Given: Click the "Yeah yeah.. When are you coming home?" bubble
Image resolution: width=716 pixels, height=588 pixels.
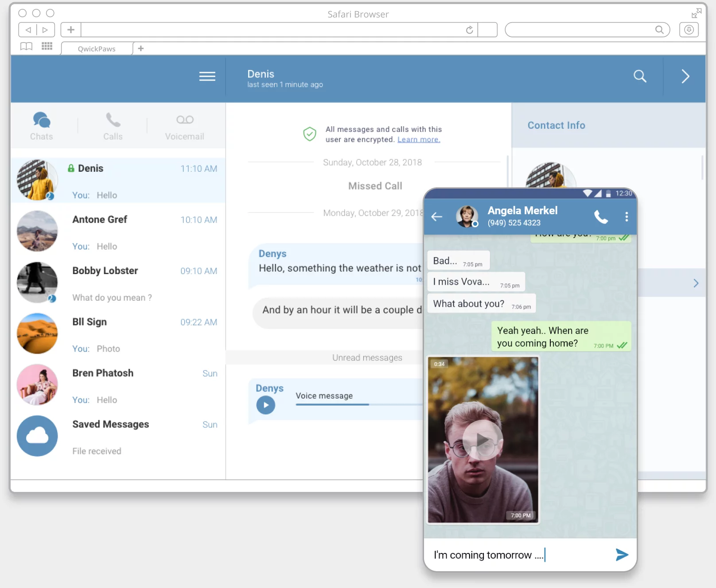Looking at the screenshot, I should [x=561, y=337].
